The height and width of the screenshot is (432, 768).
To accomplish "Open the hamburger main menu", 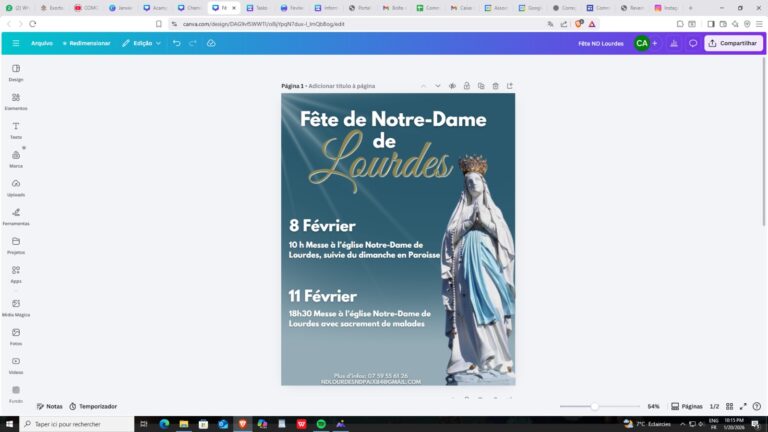I will point(16,43).
